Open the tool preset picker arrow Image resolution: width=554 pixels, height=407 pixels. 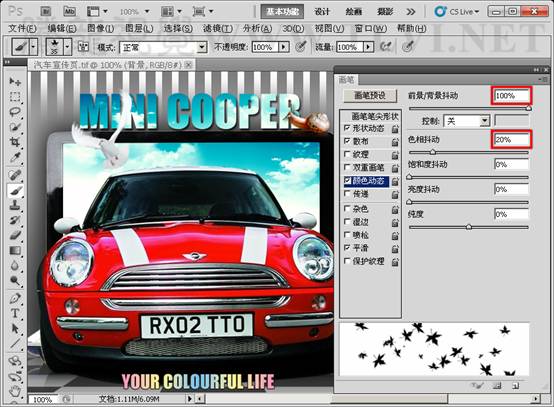[34, 47]
